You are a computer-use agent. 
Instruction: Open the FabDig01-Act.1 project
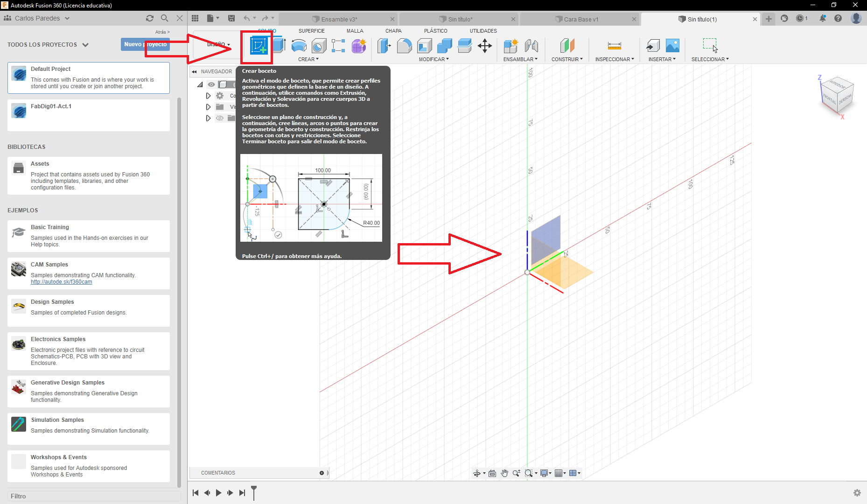(x=89, y=115)
